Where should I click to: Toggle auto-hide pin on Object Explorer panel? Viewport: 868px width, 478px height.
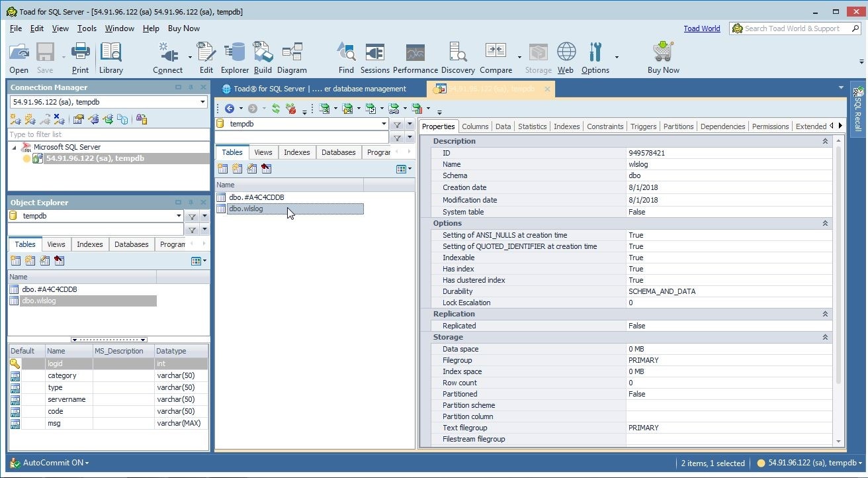[191, 203]
